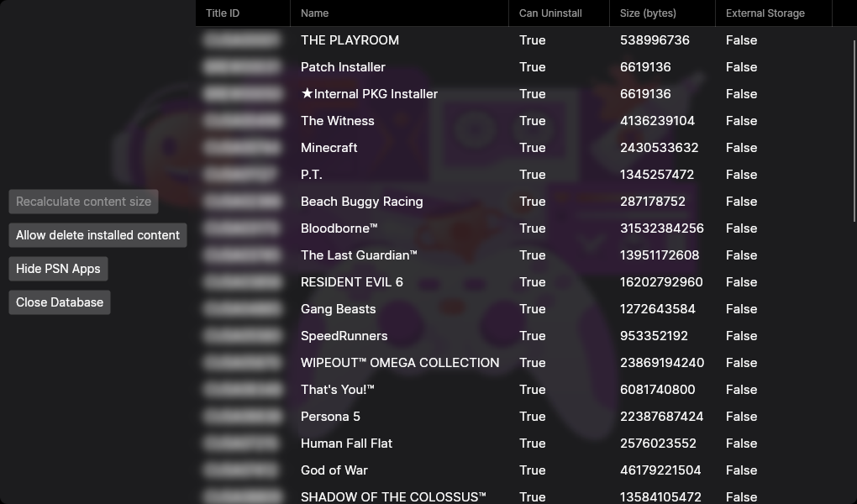The image size is (857, 504).
Task: Click size value 46179221504 for God of War
Action: click(660, 470)
